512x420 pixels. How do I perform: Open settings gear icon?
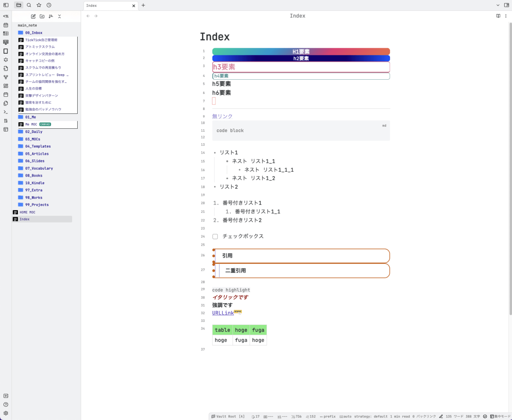tap(6, 413)
